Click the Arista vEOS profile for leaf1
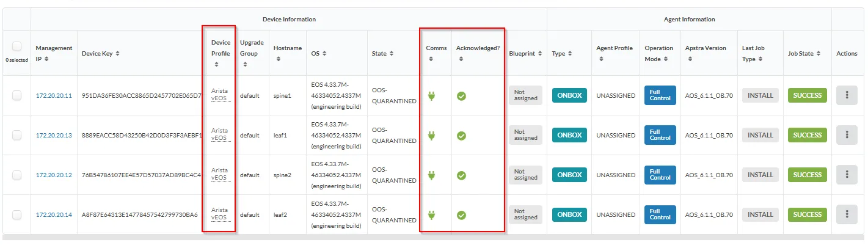The width and height of the screenshot is (868, 245). point(219,134)
